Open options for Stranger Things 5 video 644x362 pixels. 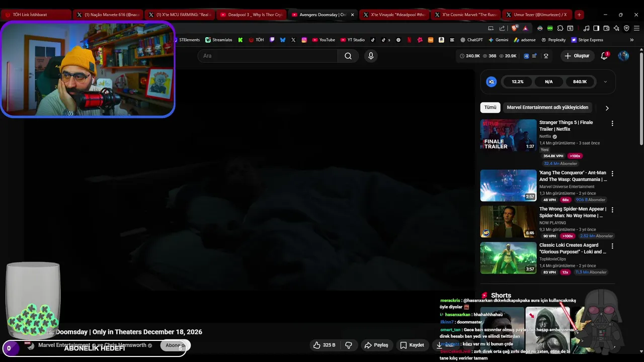(612, 123)
